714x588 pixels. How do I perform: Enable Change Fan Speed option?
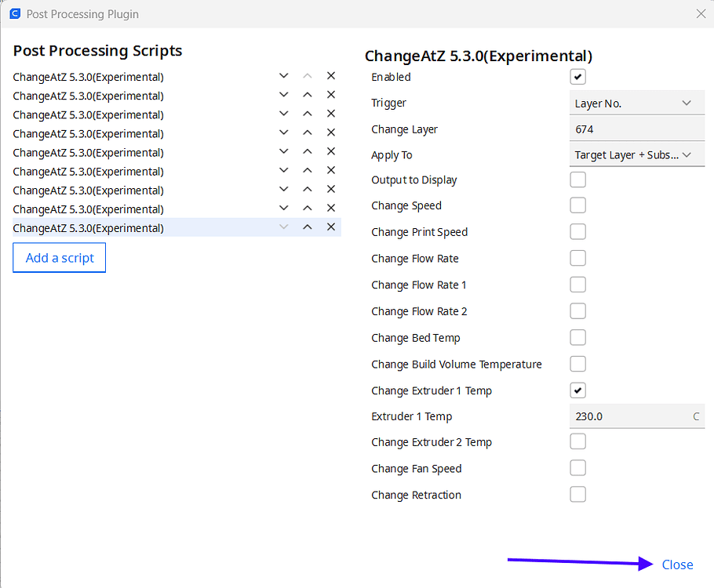(x=578, y=468)
